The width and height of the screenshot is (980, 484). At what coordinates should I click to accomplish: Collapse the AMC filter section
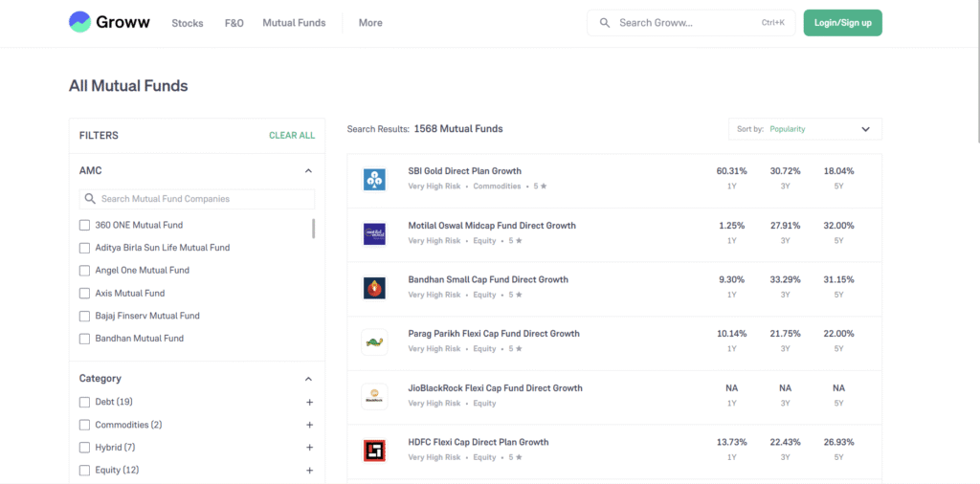[308, 171]
